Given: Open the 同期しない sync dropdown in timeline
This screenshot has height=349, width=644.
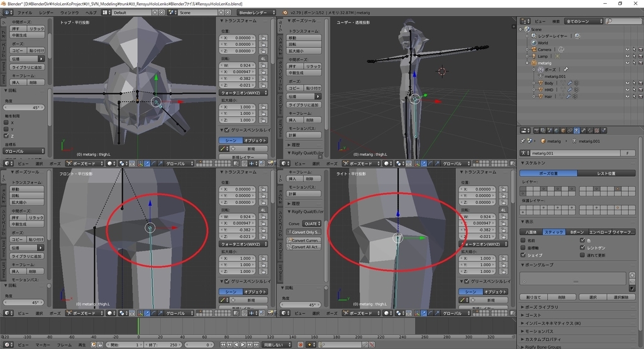Looking at the screenshot, I should coord(277,345).
